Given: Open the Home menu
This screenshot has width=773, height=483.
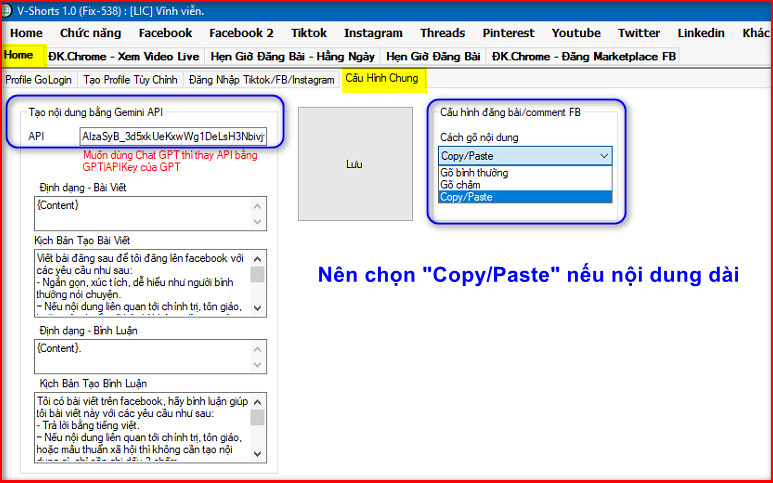Looking at the screenshot, I should click(x=26, y=33).
